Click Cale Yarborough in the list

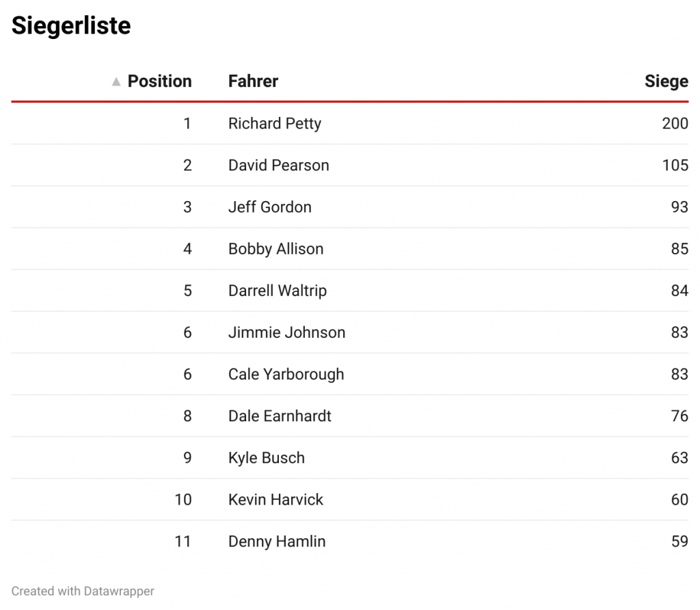point(286,374)
